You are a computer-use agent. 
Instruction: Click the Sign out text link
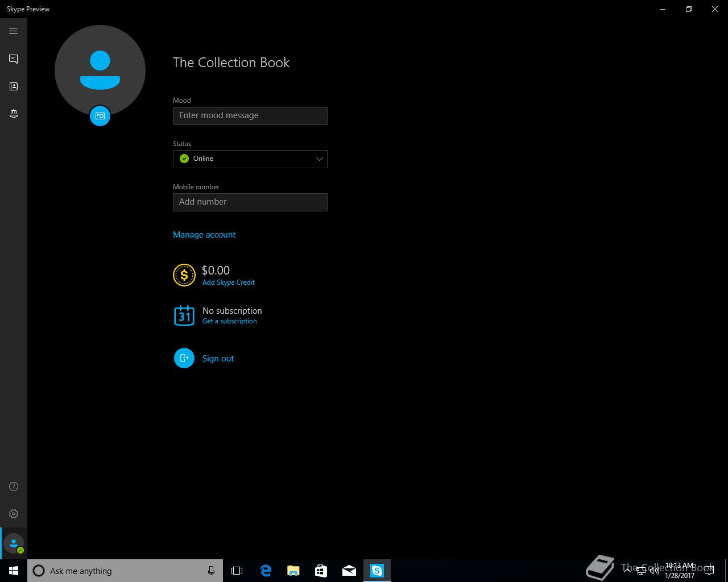(218, 359)
